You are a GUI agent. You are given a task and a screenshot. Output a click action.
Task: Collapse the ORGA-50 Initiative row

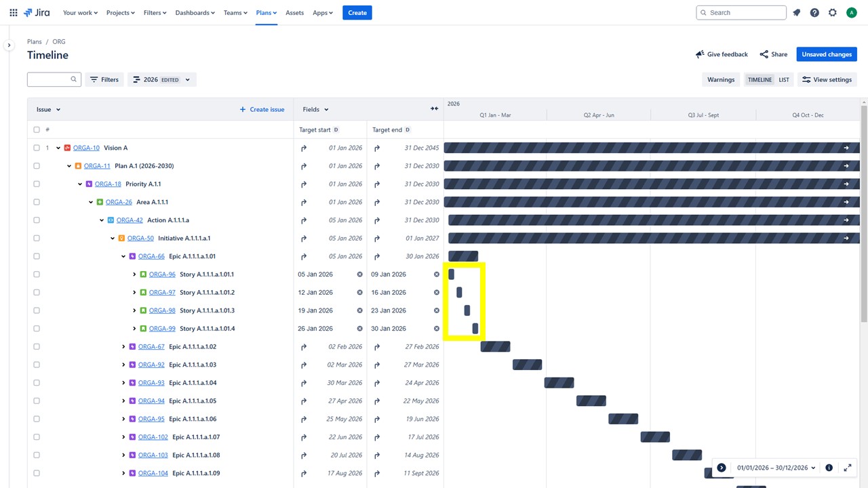[113, 239]
